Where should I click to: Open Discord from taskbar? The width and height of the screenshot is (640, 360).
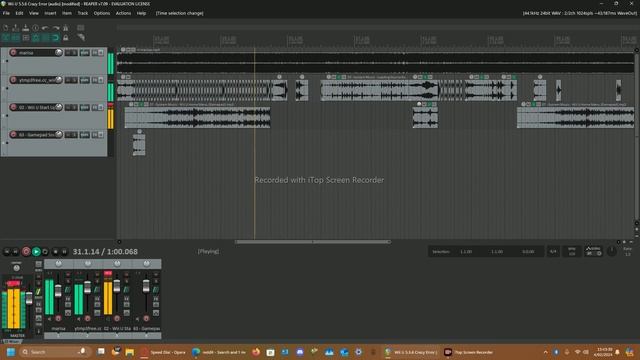pos(300,352)
